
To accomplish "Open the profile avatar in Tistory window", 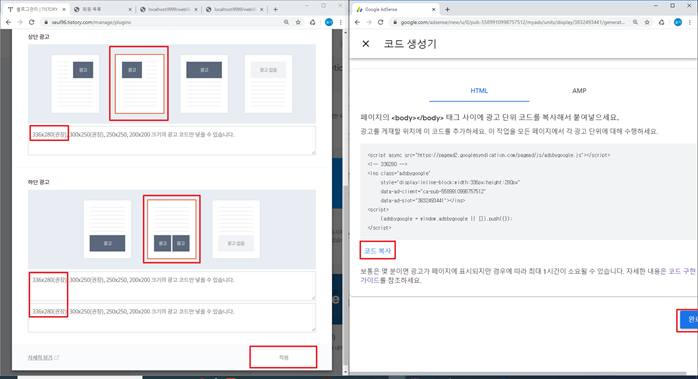I will coord(329,22).
